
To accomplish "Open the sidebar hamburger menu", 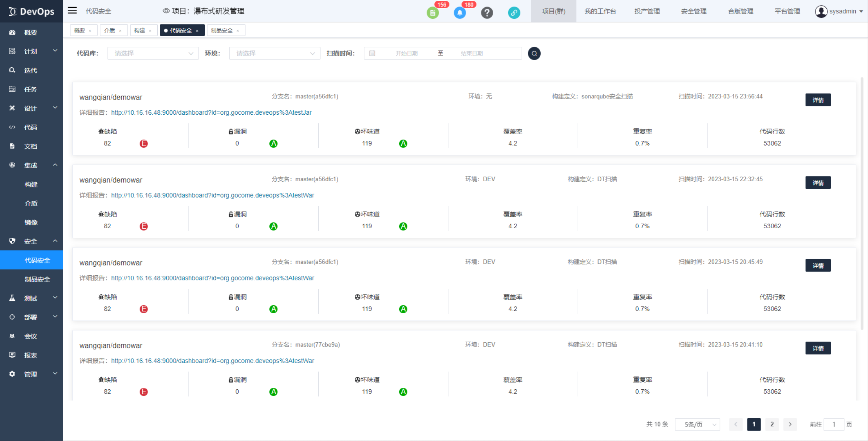I will [72, 10].
